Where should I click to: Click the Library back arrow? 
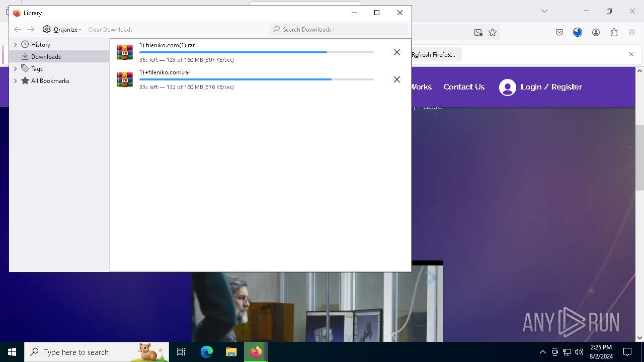point(18,29)
